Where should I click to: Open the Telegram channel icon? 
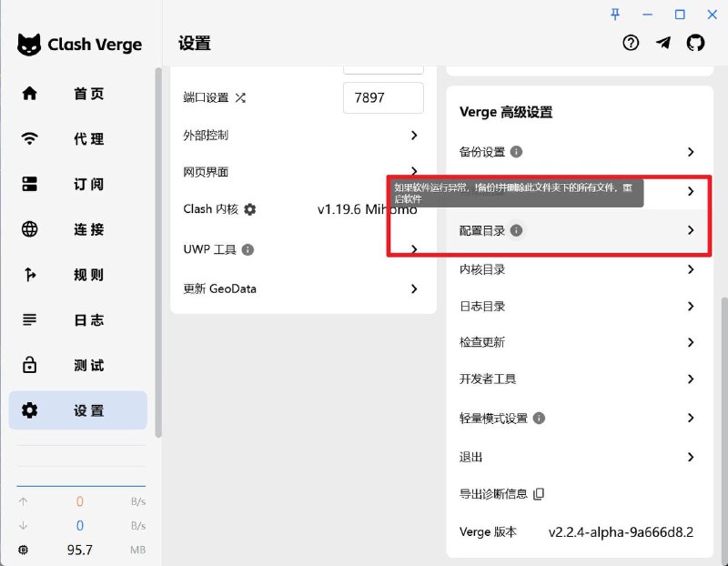[x=663, y=43]
